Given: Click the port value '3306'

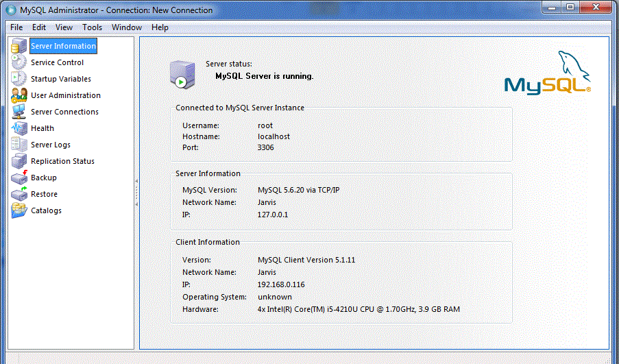Looking at the screenshot, I should point(265,147).
